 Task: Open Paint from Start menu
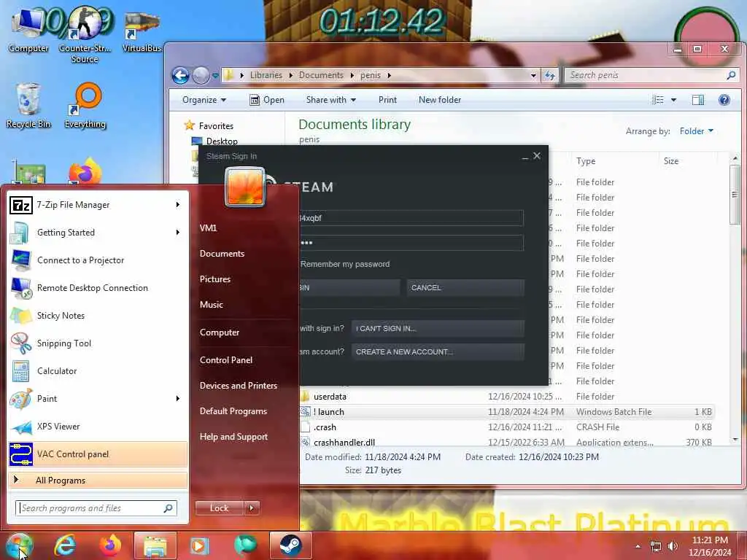coord(98,399)
